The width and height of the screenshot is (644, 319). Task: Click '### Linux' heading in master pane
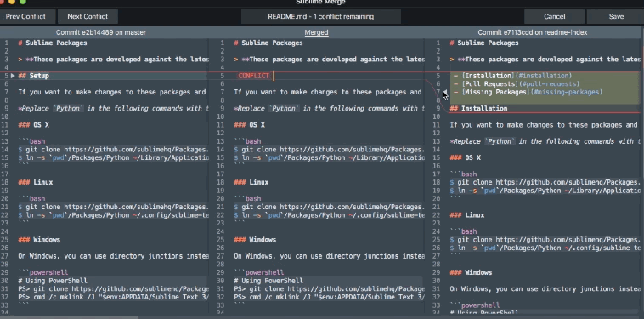(36, 182)
